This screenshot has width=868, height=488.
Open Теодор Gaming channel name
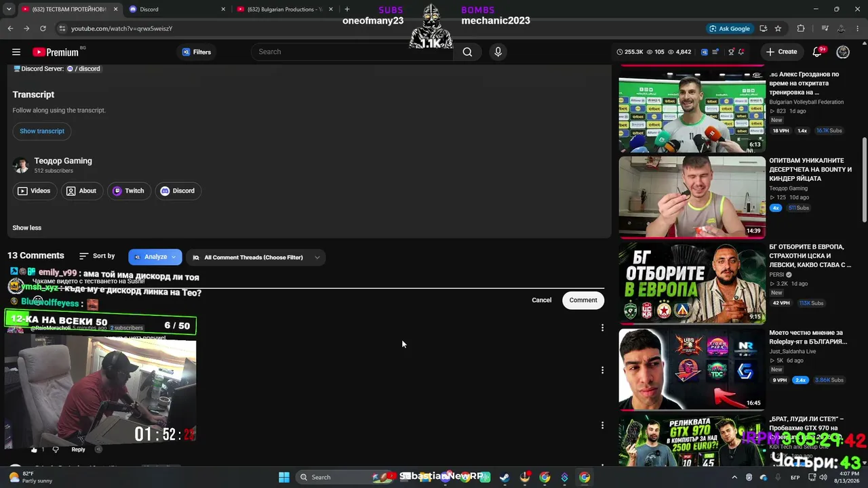(63, 161)
